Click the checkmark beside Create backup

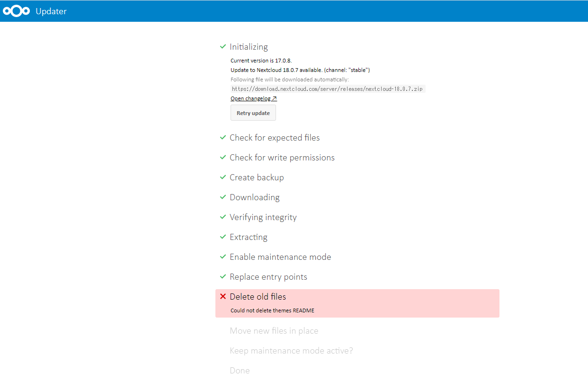point(223,177)
